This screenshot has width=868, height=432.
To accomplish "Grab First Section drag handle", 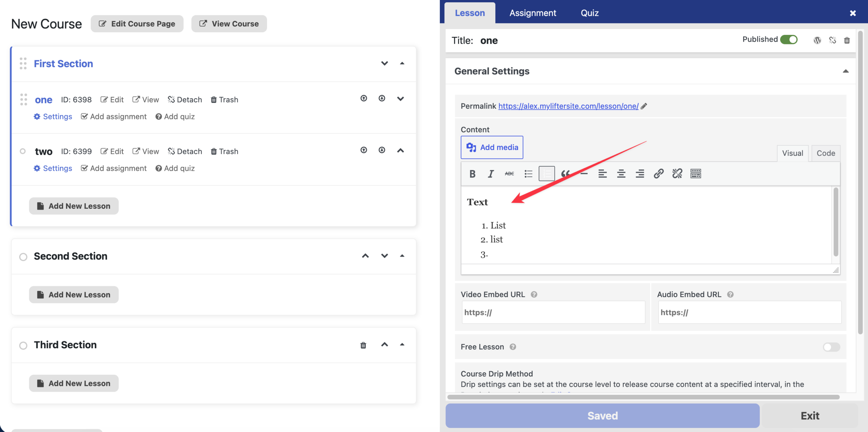I will pyautogui.click(x=23, y=63).
